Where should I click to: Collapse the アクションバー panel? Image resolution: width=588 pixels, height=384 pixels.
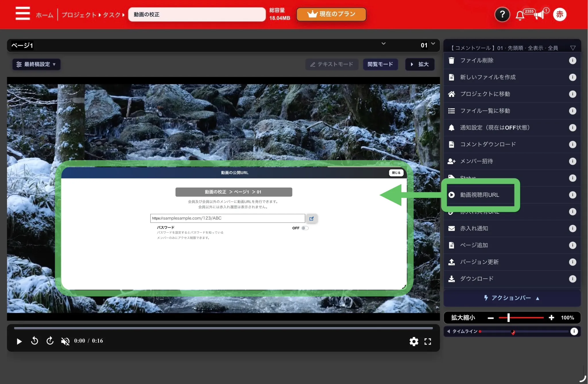[512, 298]
